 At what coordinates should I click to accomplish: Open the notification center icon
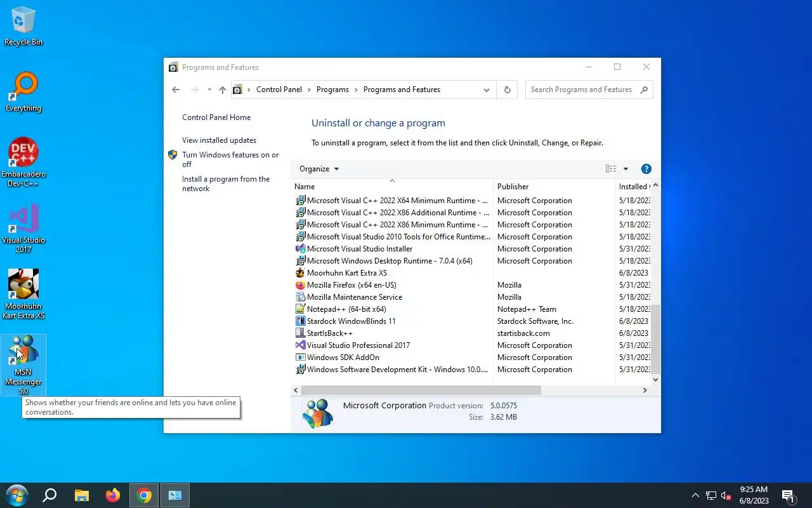tap(789, 496)
